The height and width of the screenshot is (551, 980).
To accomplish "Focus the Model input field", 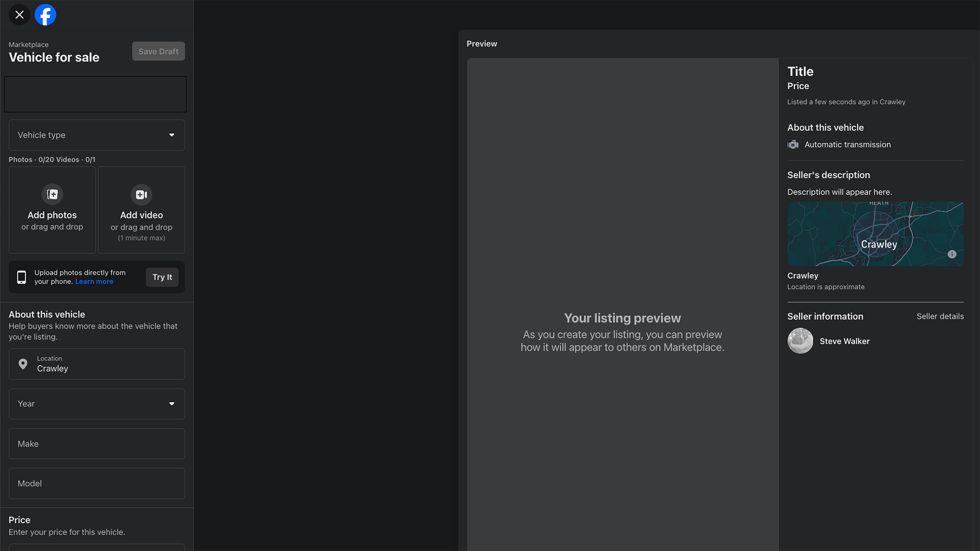I will (x=97, y=484).
